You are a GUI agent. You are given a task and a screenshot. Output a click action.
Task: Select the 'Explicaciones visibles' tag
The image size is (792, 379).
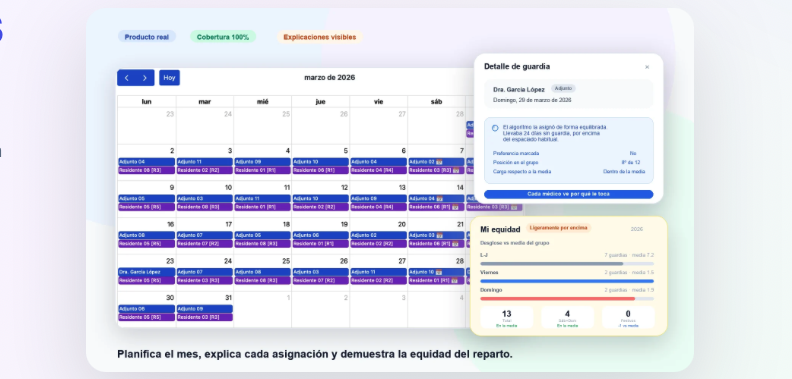(320, 37)
